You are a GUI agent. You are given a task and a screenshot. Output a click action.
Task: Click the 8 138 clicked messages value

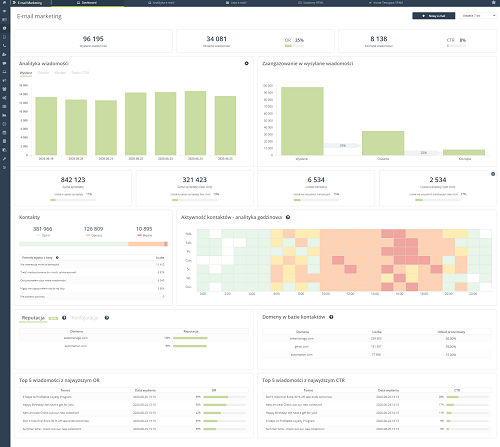[x=379, y=39]
